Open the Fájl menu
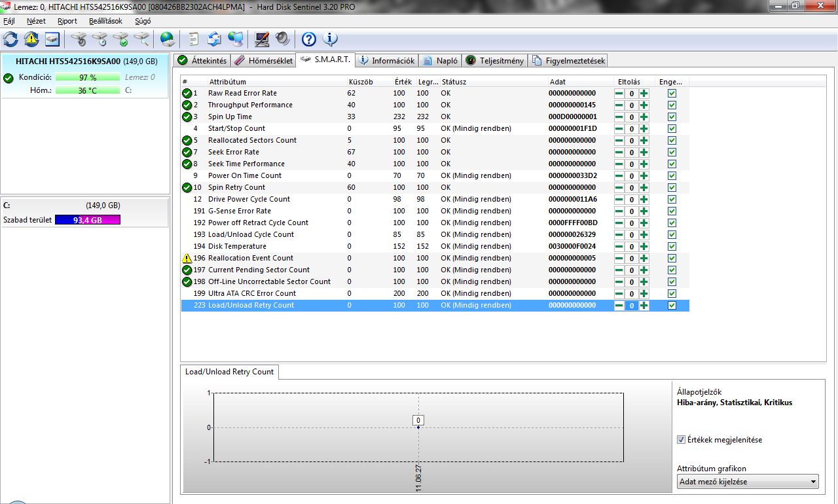Viewport: 838px width, 504px height. point(9,21)
